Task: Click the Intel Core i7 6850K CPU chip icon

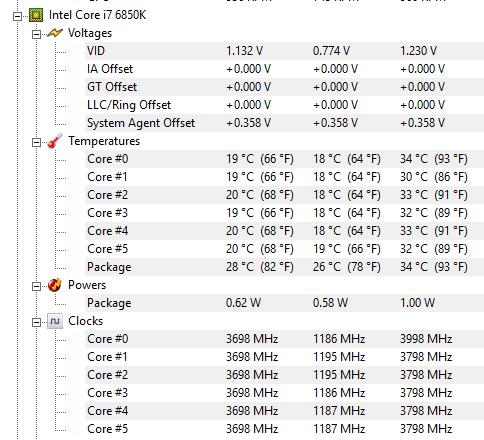Action: coord(36,15)
